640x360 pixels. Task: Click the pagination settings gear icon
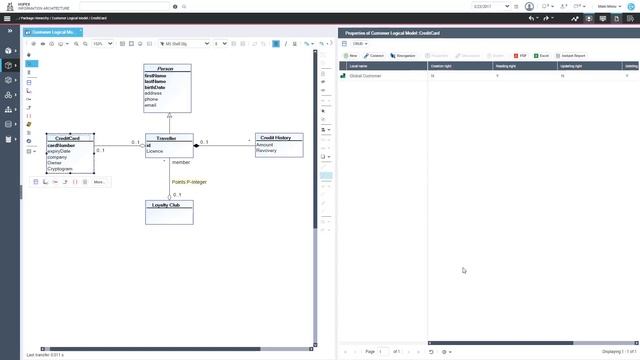pos(444,352)
